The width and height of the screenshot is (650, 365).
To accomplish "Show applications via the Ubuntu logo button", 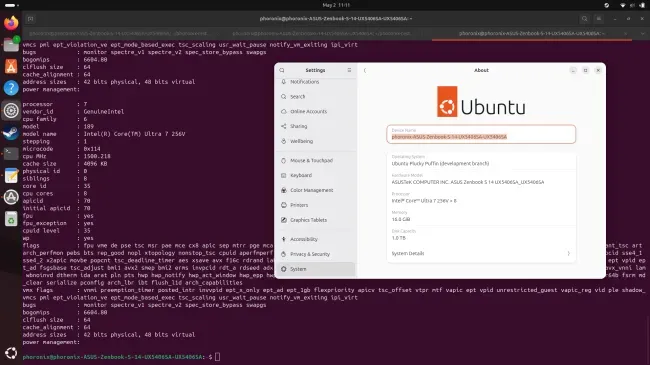I will [x=11, y=353].
